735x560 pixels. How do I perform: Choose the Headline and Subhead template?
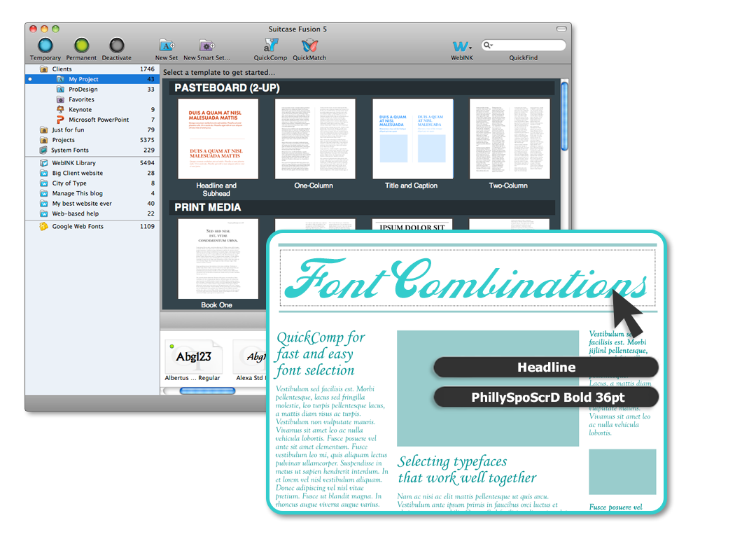click(218, 139)
